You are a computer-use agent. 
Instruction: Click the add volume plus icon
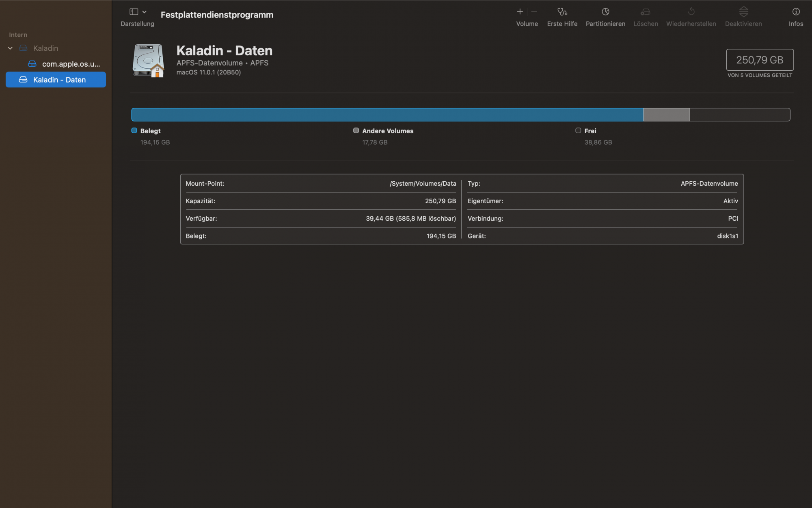point(520,12)
